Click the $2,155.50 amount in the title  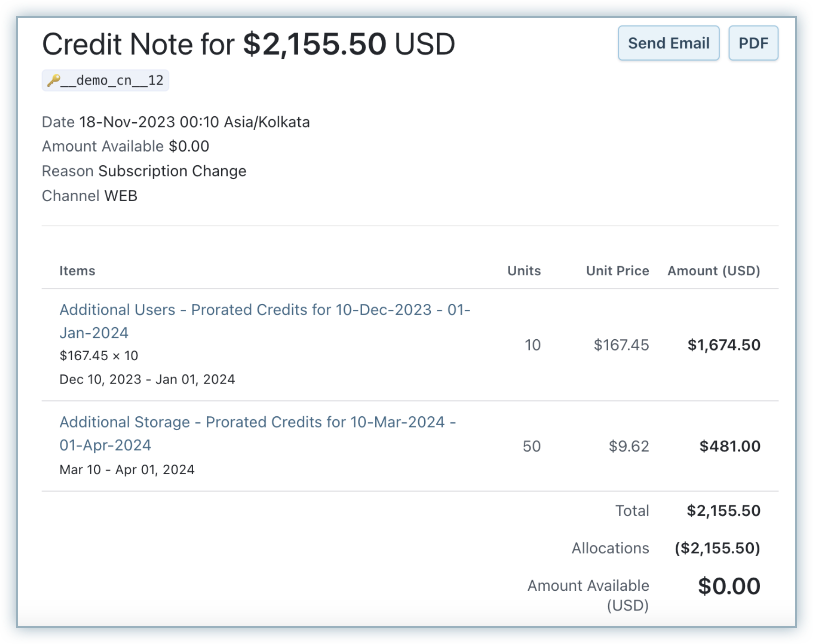[315, 44]
